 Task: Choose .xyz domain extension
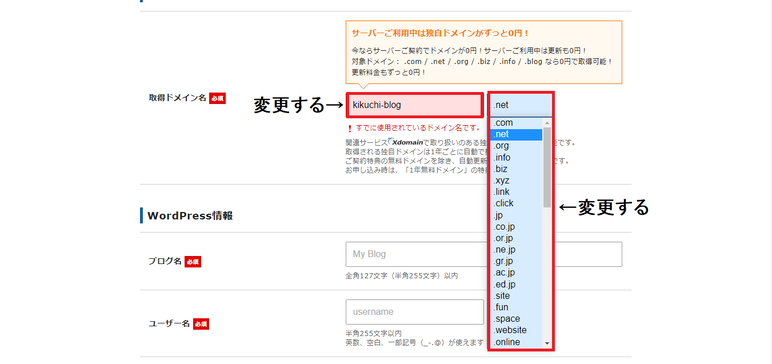click(516, 180)
